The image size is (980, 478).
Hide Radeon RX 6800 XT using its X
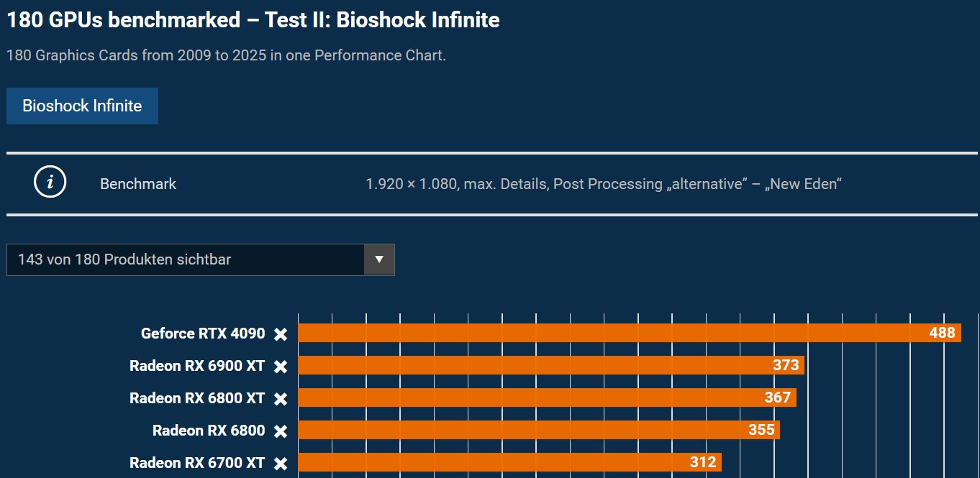point(281,399)
